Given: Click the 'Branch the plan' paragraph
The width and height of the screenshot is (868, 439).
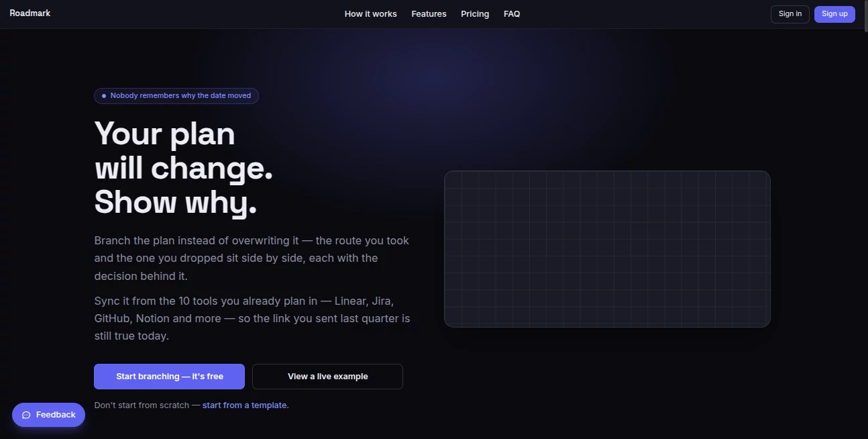Looking at the screenshot, I should pyautogui.click(x=252, y=258).
